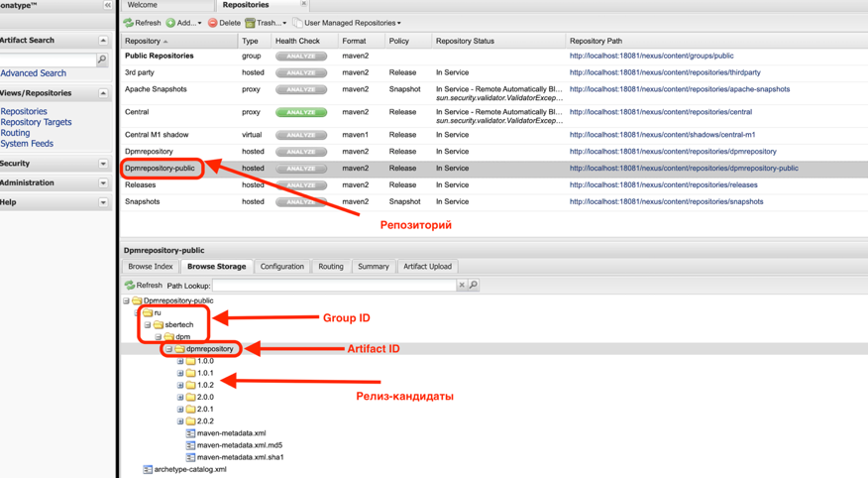Collapse the left sidebar with the double-arrow icon

coord(108,5)
